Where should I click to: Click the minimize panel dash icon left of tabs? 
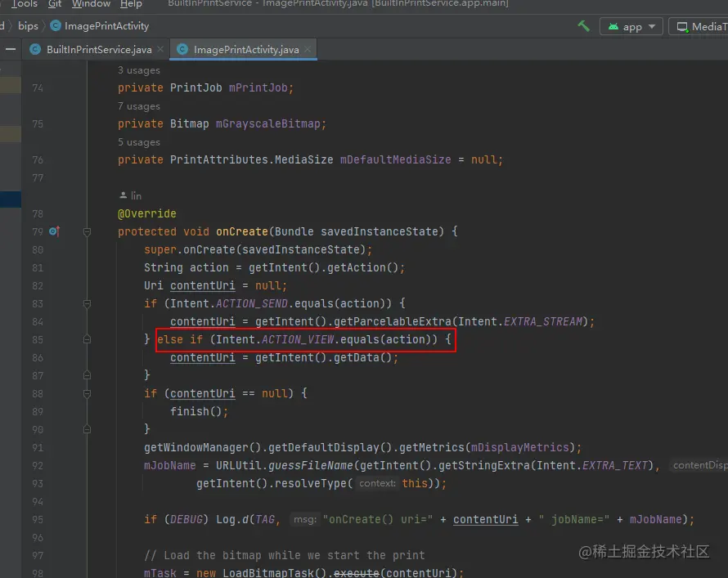point(11,49)
